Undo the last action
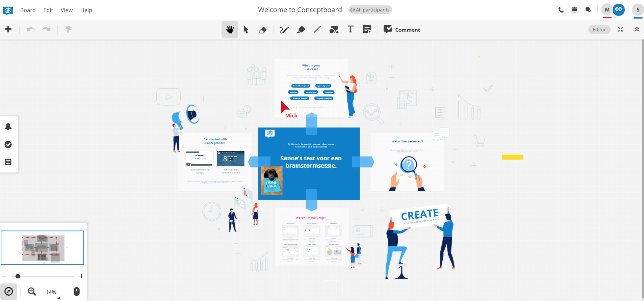Viewport: 644px width, 301px height. pyautogui.click(x=31, y=30)
